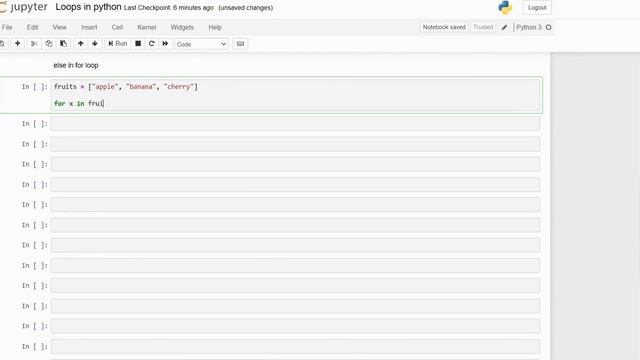Paste cells below icon
This screenshot has height=360, width=640.
click(63, 43)
